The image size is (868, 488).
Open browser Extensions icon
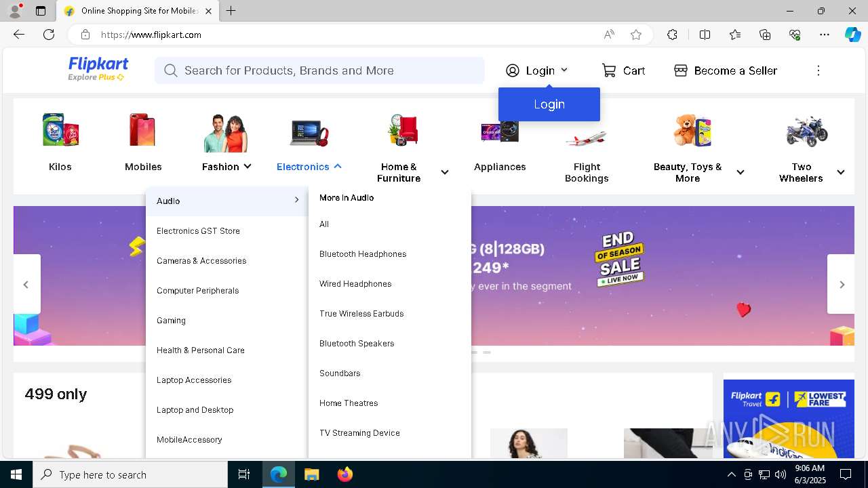(672, 35)
